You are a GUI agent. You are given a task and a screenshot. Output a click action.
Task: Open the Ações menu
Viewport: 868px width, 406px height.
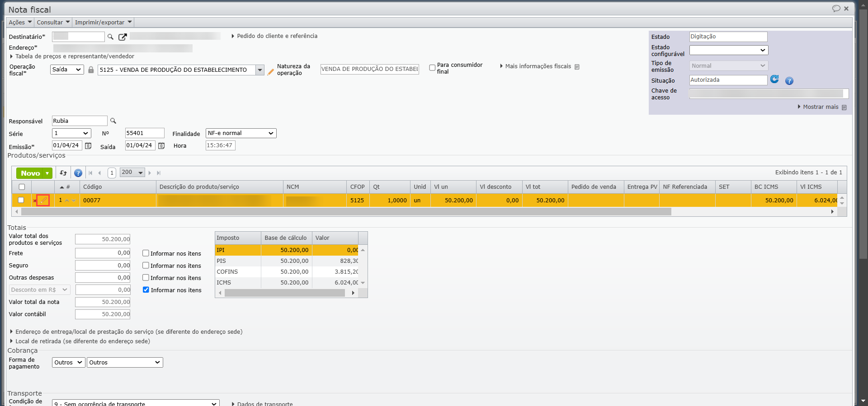click(20, 22)
